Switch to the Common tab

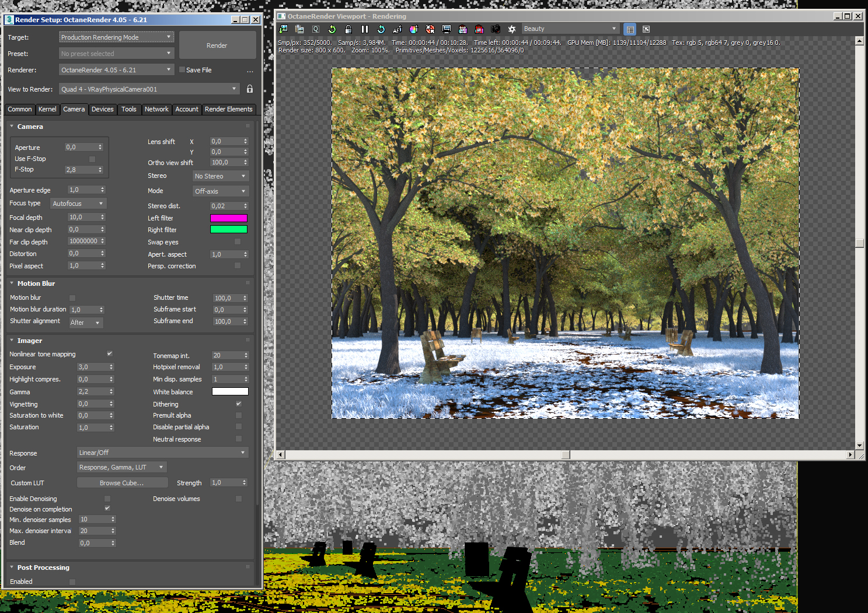click(x=20, y=109)
